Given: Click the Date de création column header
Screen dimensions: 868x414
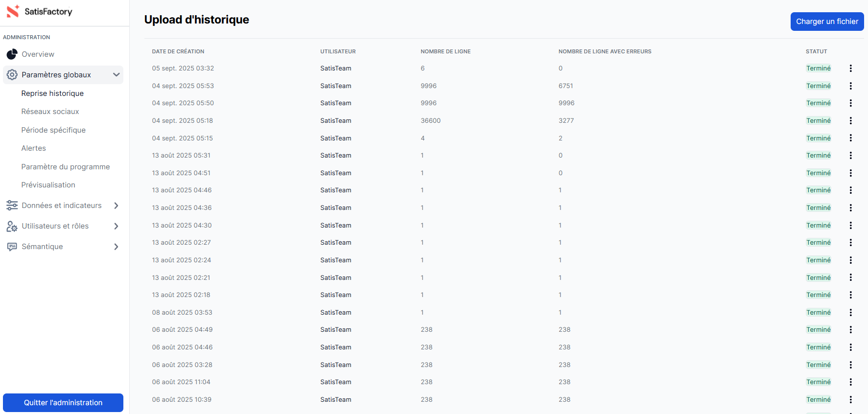Looking at the screenshot, I should pos(178,51).
